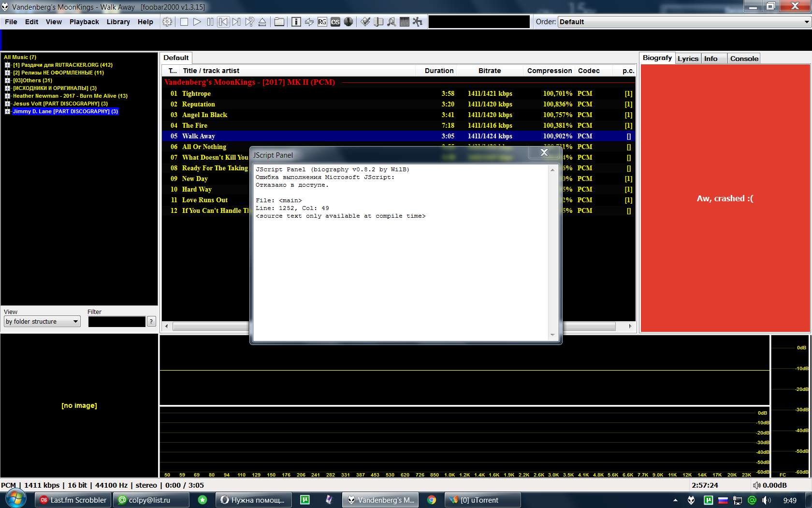Click the dark globe toolbar icon
Image resolution: width=812 pixels, height=508 pixels.
348,22
